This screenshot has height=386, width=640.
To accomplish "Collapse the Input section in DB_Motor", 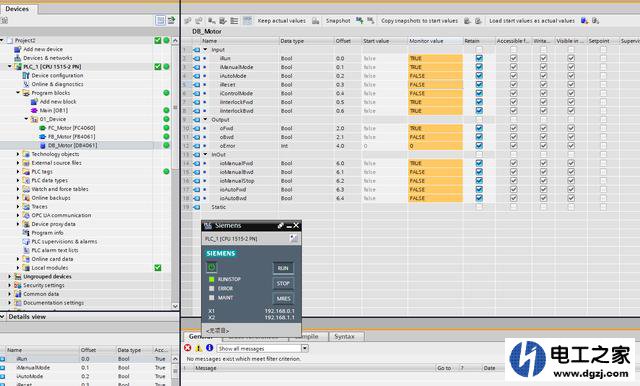I will pos(206,50).
